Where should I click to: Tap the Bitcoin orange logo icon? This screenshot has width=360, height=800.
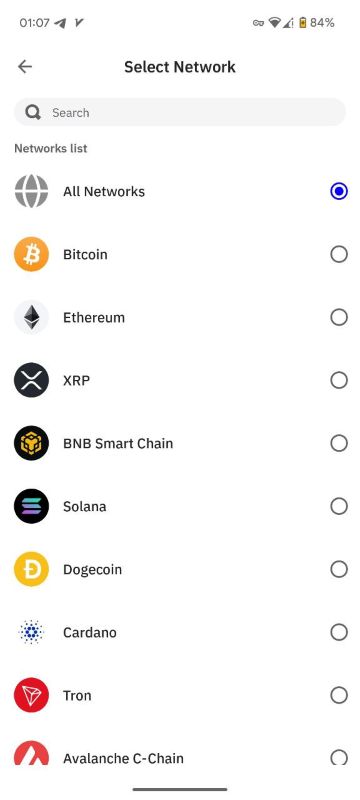(x=32, y=254)
